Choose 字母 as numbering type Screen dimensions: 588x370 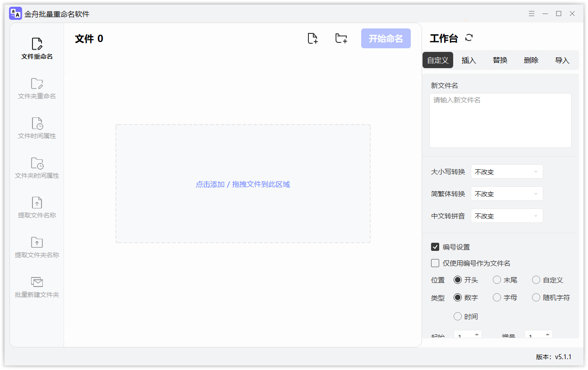click(497, 297)
